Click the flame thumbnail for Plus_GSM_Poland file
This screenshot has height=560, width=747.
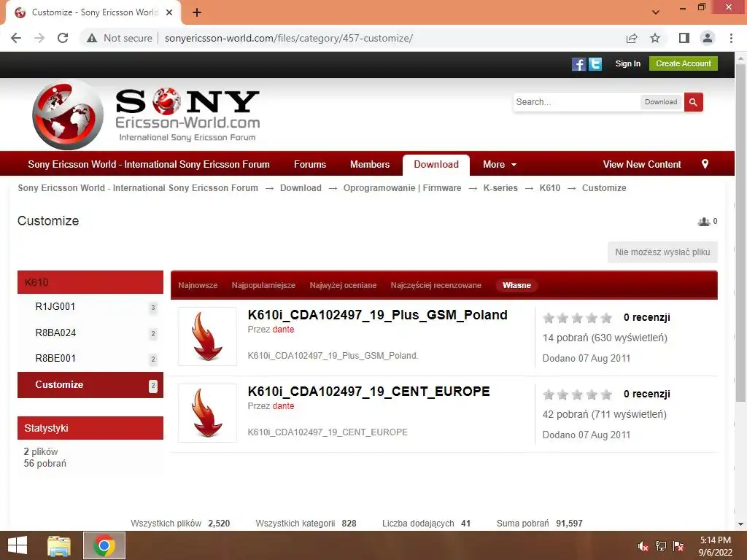tap(207, 336)
